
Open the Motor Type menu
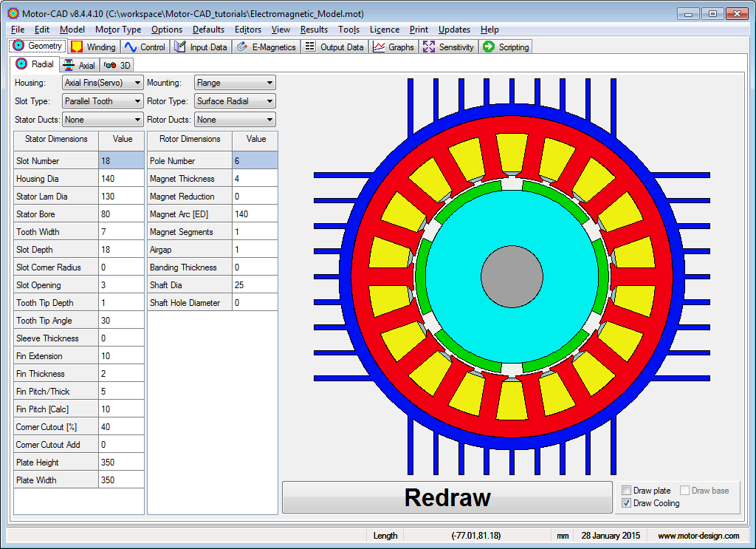pos(118,30)
